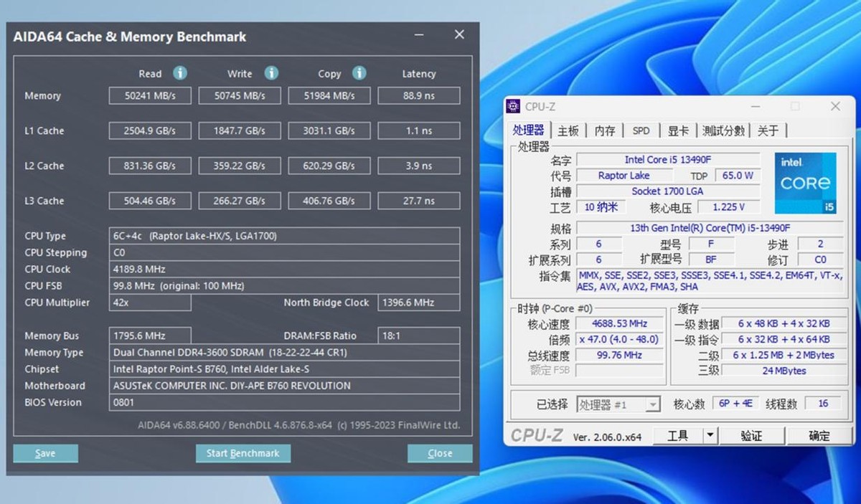Image resolution: width=861 pixels, height=504 pixels.
Task: Open the SPD tab in CPU-Z
Action: pos(641,130)
